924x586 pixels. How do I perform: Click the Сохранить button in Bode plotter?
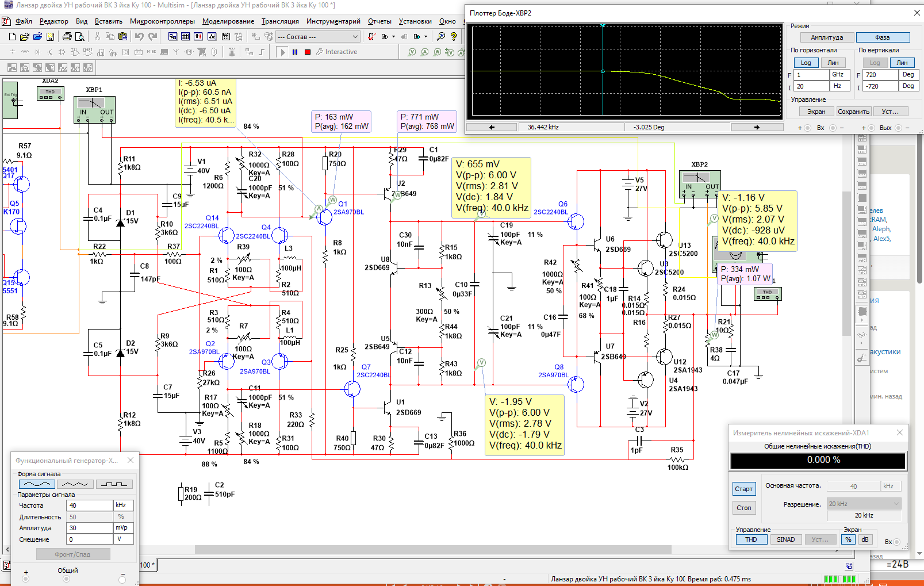853,112
